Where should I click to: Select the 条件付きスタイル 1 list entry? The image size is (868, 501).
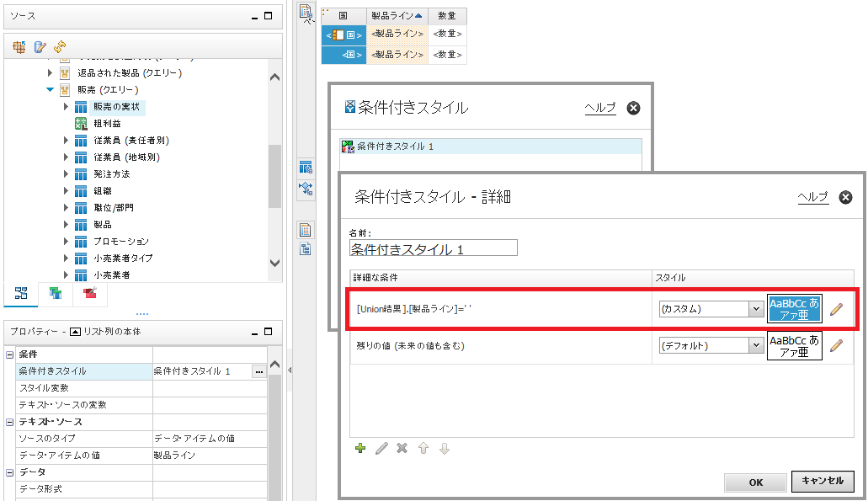(491, 147)
